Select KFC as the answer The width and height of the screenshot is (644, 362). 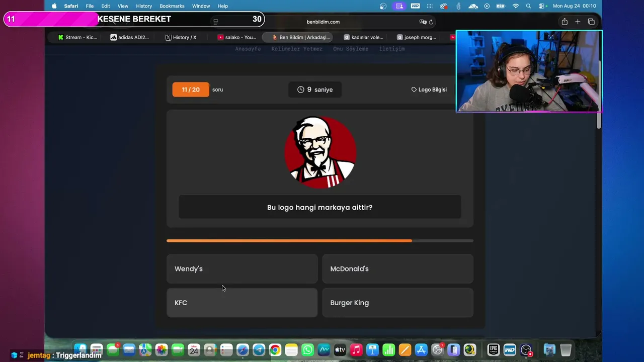(x=242, y=303)
